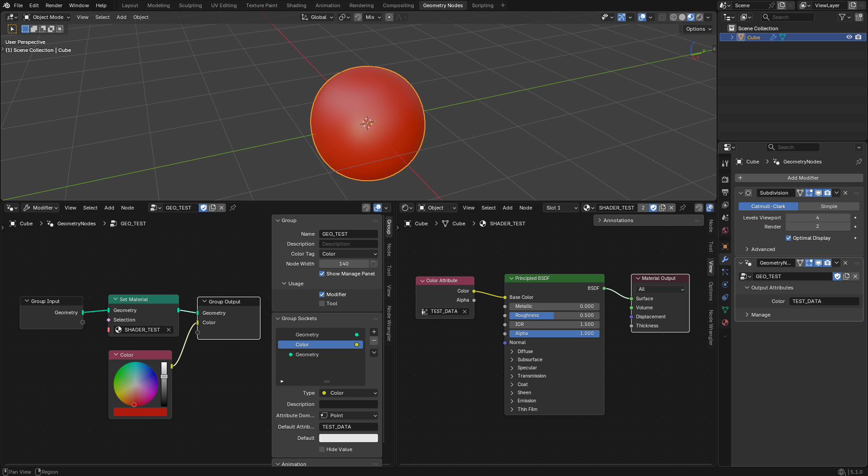Open the socket Type Color dropdown

348,393
